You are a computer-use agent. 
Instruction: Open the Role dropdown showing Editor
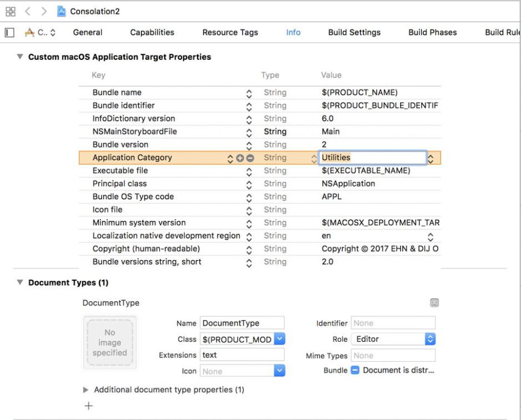[x=430, y=339]
